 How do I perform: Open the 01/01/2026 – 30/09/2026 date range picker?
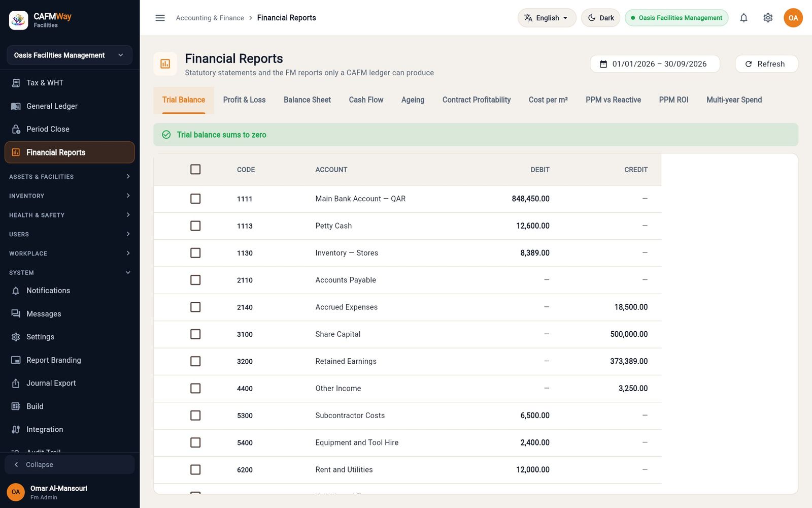click(655, 64)
